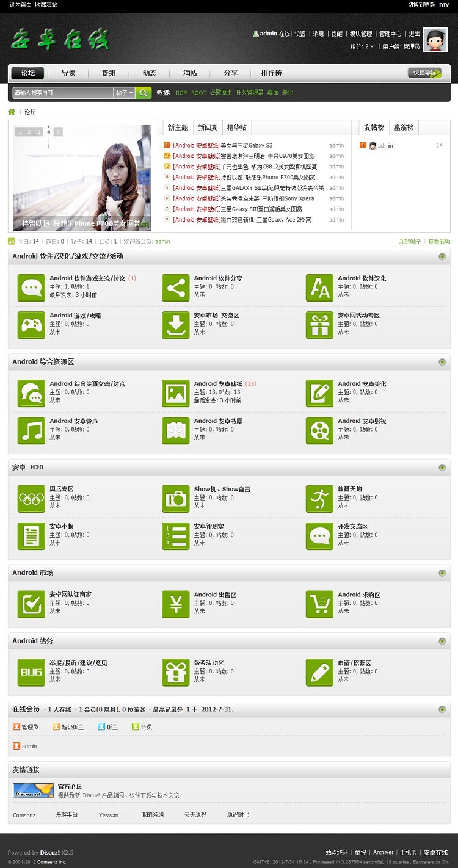Open the 开发交流区 speech bubble icon
The width and height of the screenshot is (458, 868).
point(320,536)
